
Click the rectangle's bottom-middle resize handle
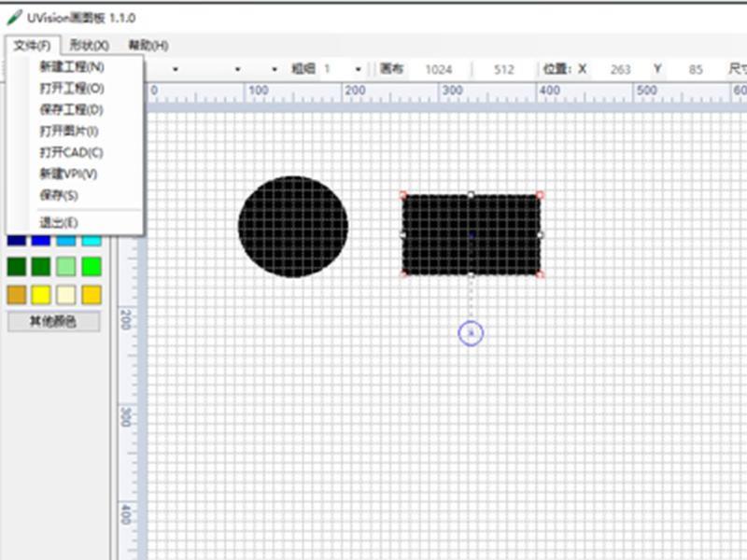pyautogui.click(x=471, y=275)
